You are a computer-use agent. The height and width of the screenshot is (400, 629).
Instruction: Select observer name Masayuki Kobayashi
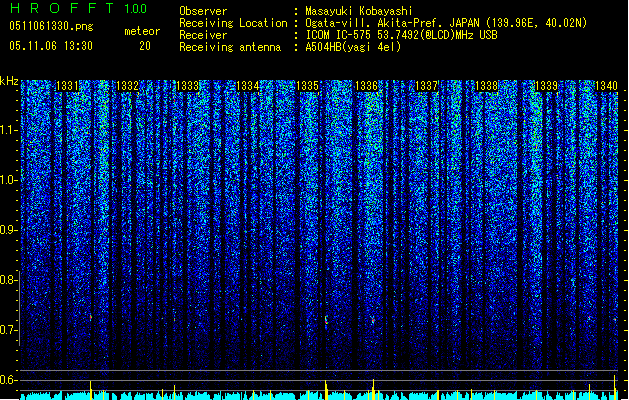[359, 11]
